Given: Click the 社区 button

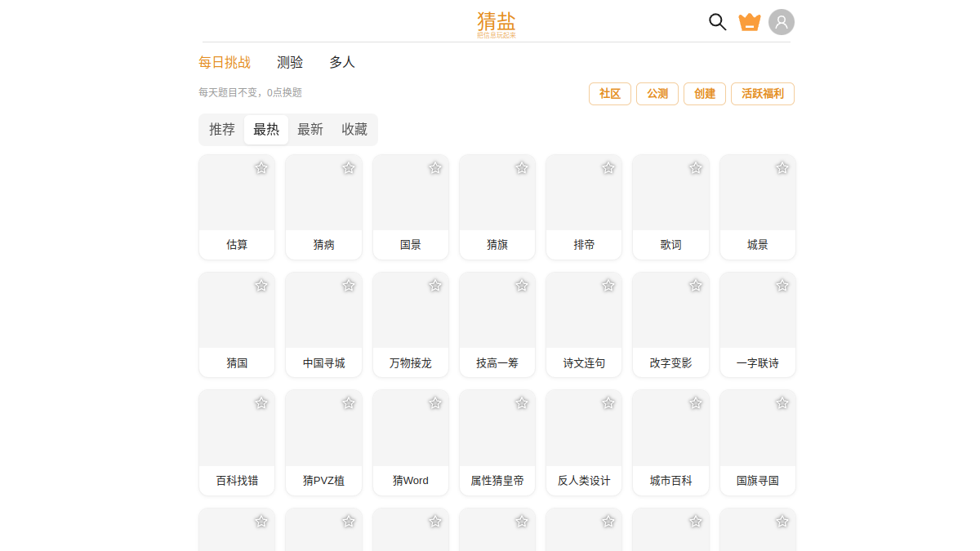Looking at the screenshot, I should coord(610,94).
